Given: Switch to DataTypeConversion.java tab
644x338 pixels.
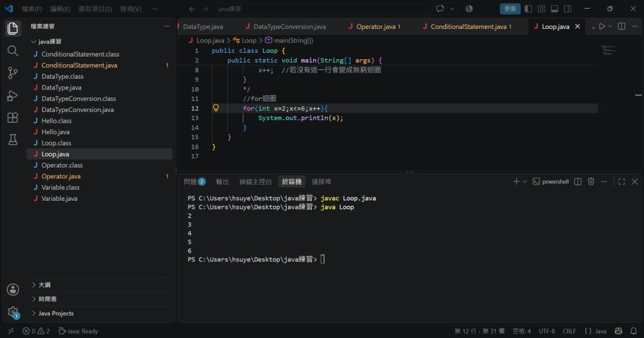Looking at the screenshot, I should pyautogui.click(x=289, y=26).
